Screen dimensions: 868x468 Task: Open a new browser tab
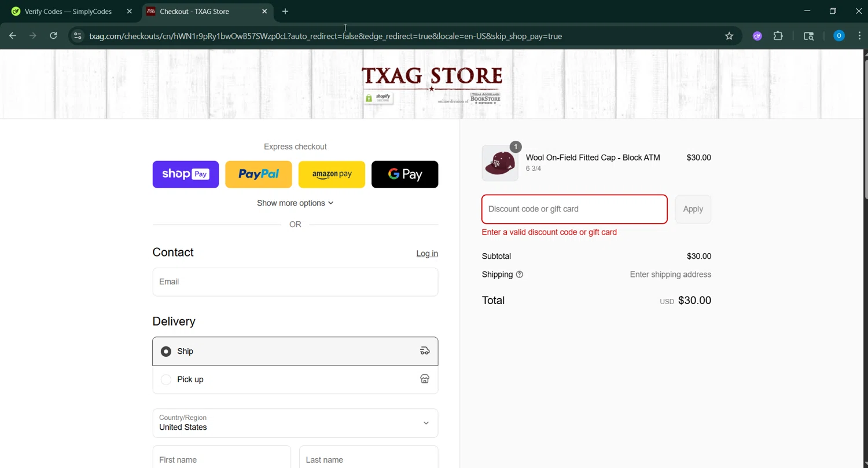click(285, 11)
